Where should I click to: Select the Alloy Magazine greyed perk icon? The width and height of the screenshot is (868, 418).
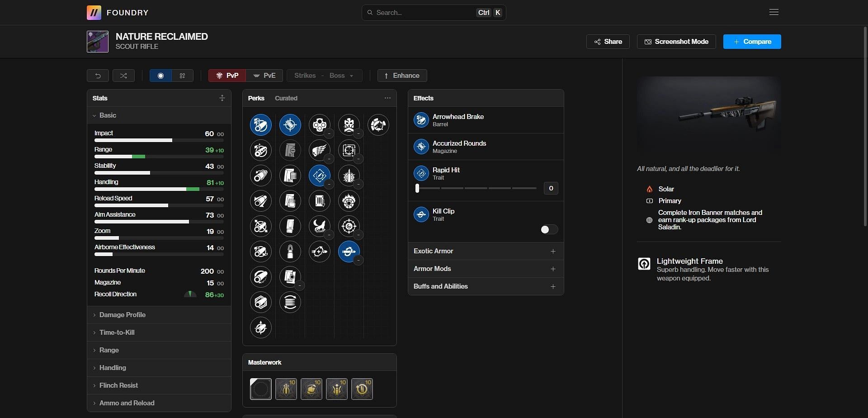click(290, 150)
